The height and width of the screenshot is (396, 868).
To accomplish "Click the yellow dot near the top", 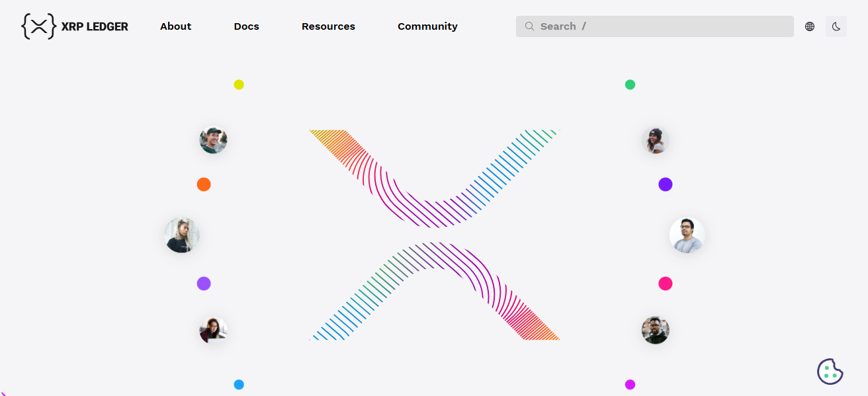I will coord(239,85).
